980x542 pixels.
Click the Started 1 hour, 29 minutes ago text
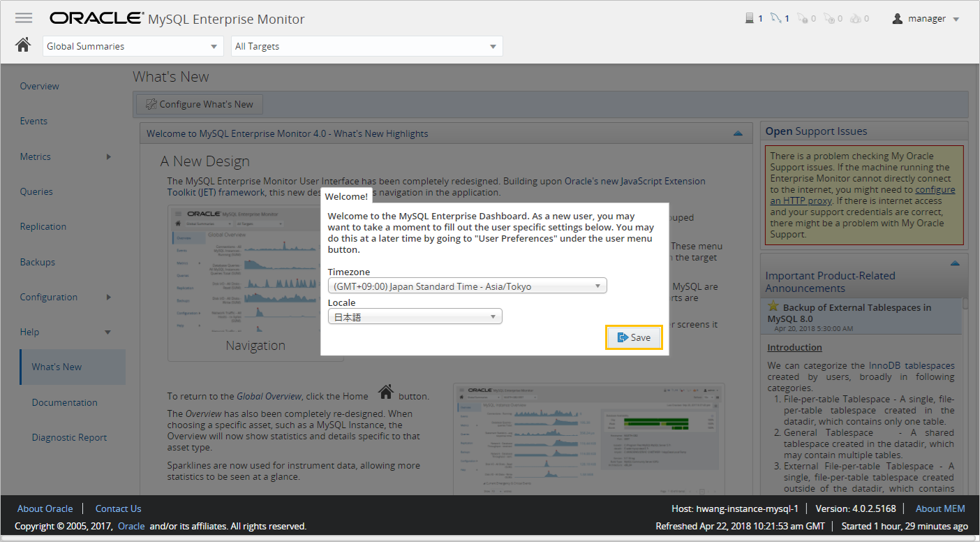(905, 526)
